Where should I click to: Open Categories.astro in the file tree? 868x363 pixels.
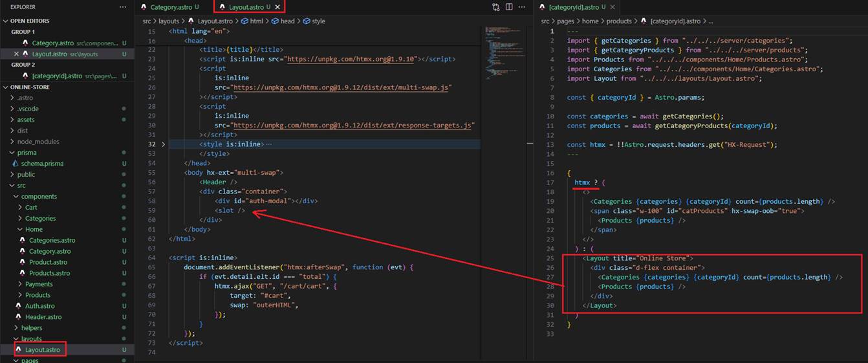52,240
